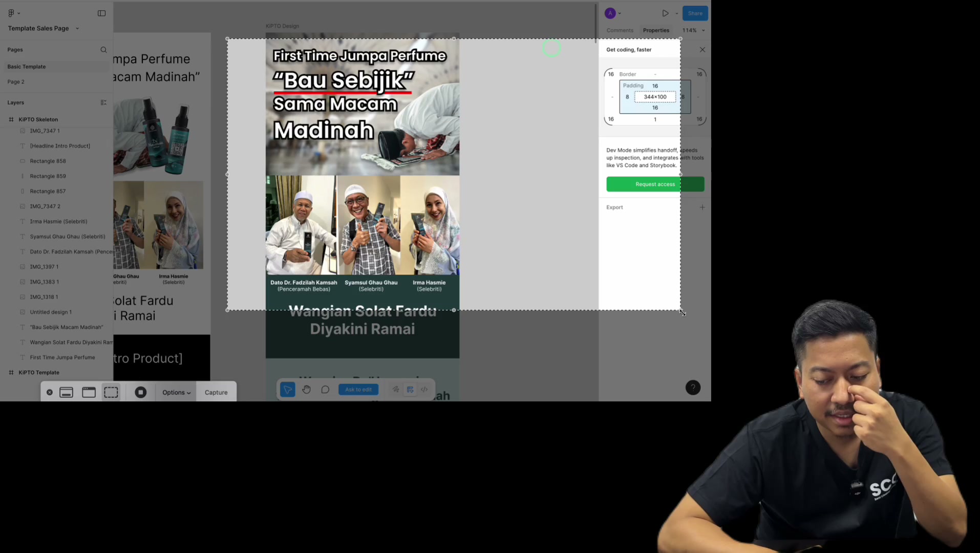Screen dimensions: 980x553
Task: Click the layers list options icon
Action: coord(103,102)
